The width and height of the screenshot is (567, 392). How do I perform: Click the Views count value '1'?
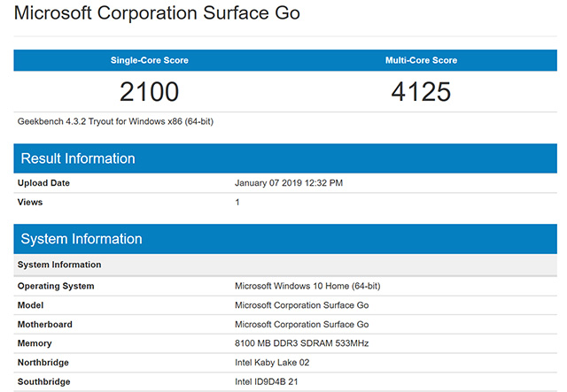[x=237, y=203]
